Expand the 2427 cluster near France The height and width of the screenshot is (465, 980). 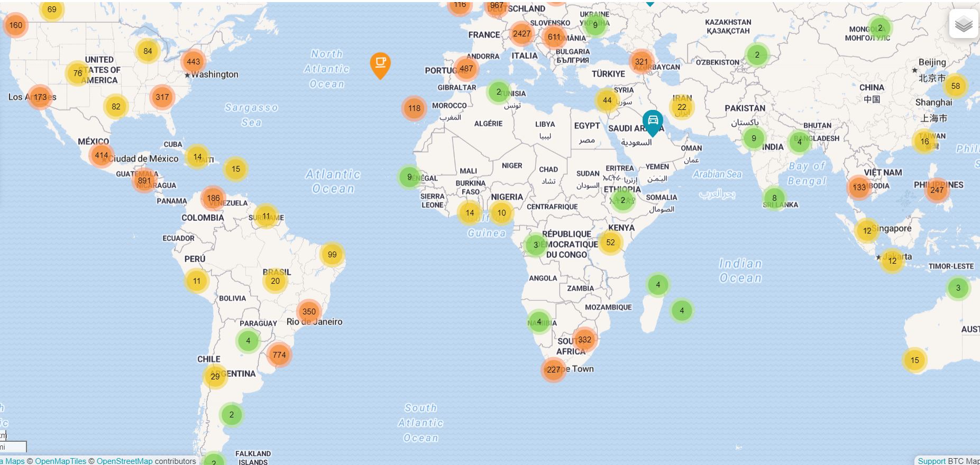point(521,34)
